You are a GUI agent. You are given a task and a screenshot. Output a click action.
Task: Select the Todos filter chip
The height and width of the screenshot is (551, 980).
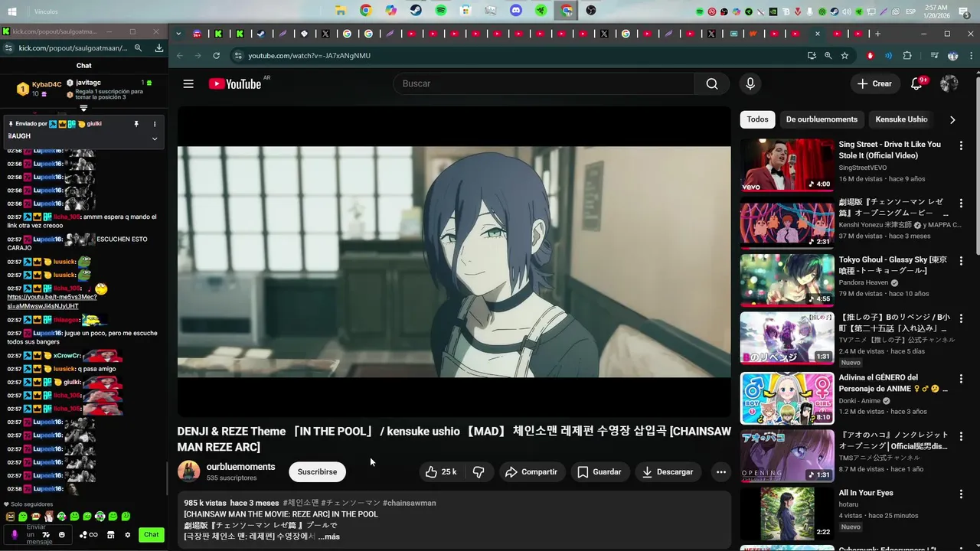[x=757, y=119]
